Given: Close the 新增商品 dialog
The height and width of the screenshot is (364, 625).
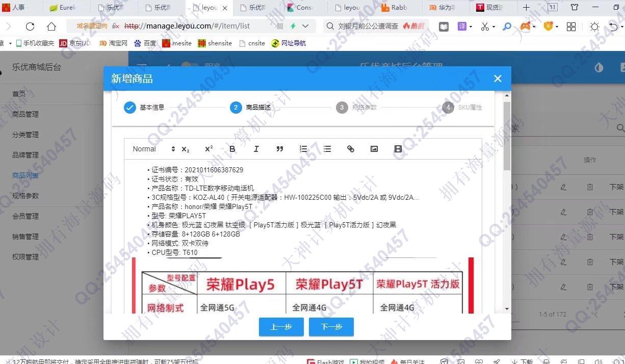Looking at the screenshot, I should [498, 79].
